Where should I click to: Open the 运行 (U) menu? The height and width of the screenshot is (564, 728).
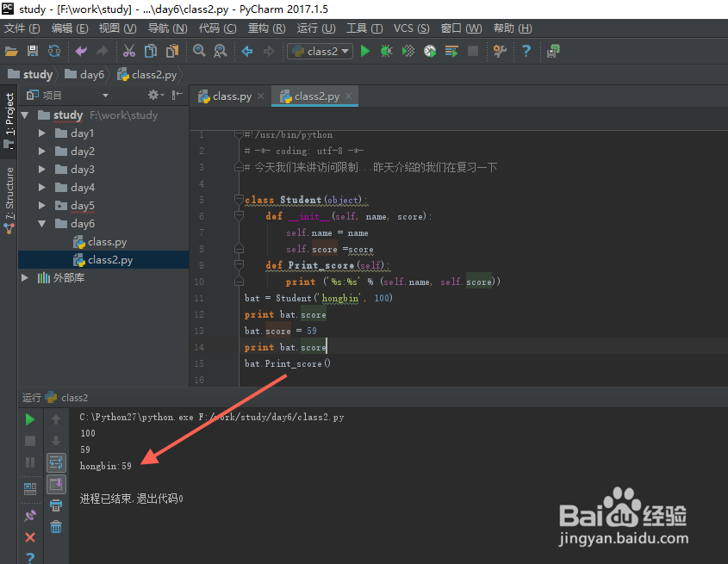pyautogui.click(x=316, y=28)
